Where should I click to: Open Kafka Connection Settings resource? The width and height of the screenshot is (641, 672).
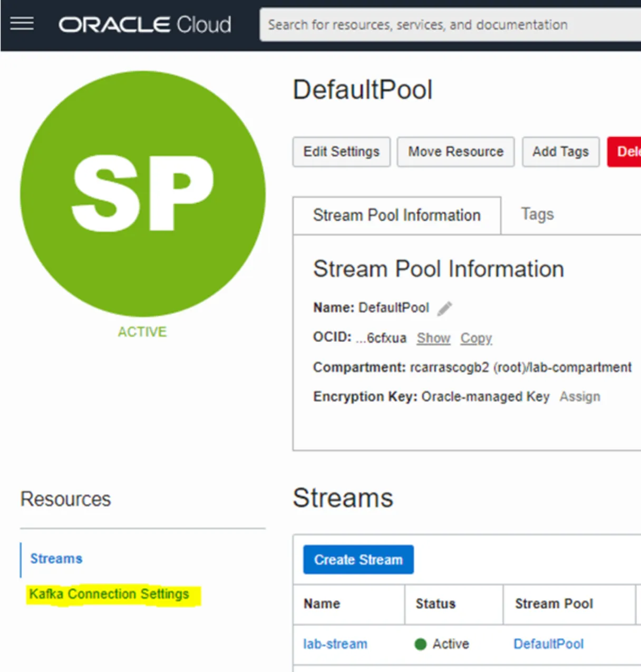pyautogui.click(x=109, y=594)
